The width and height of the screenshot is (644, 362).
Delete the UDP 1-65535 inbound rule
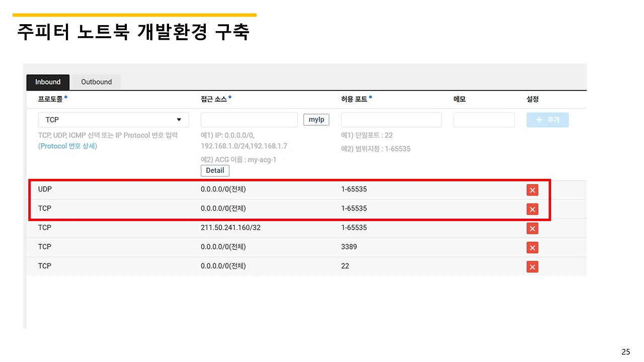tap(532, 190)
